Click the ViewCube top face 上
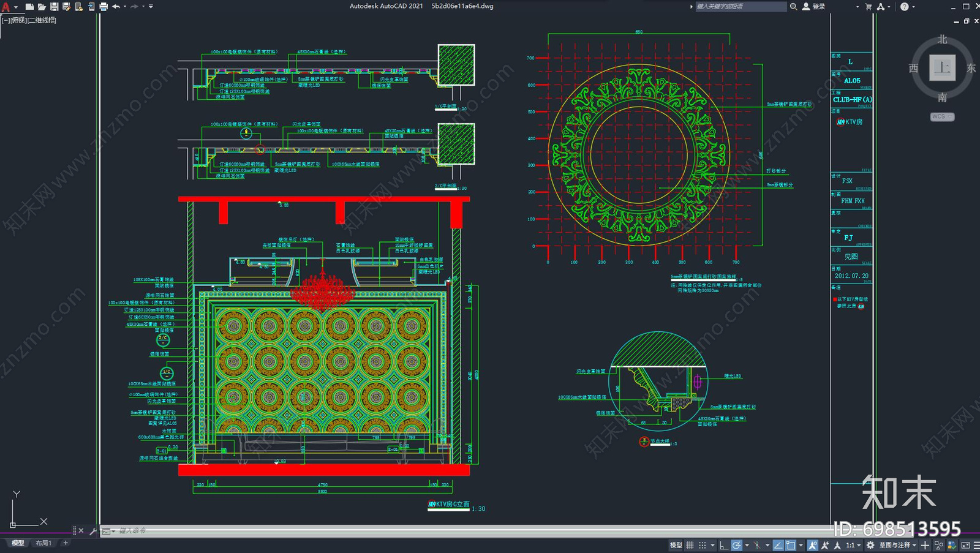 point(942,67)
